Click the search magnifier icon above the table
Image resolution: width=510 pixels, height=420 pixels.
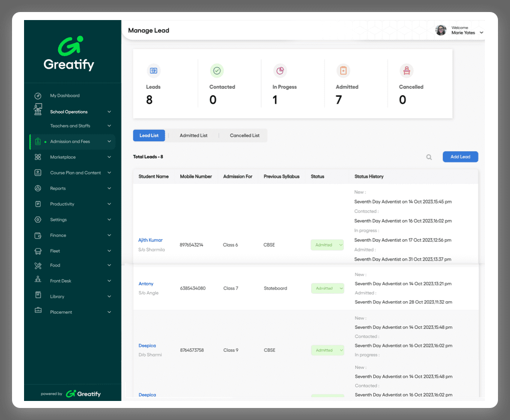429,157
